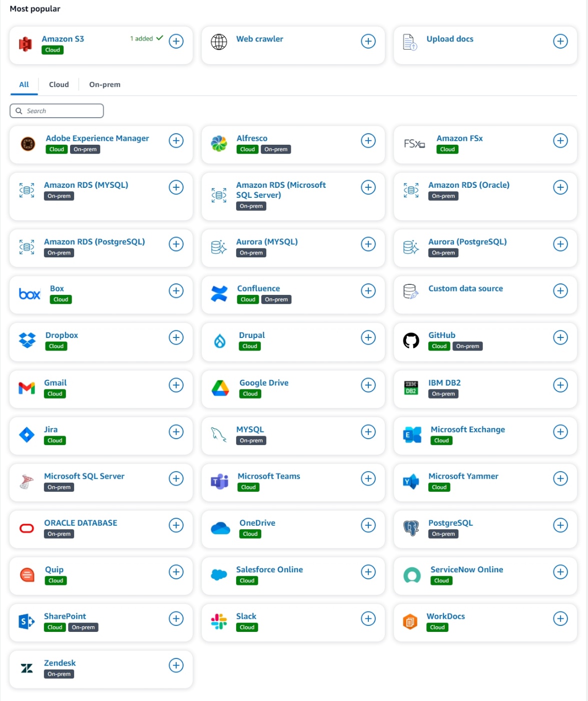Click the PostgreSQL elephant logo
The image size is (588, 701).
411,528
